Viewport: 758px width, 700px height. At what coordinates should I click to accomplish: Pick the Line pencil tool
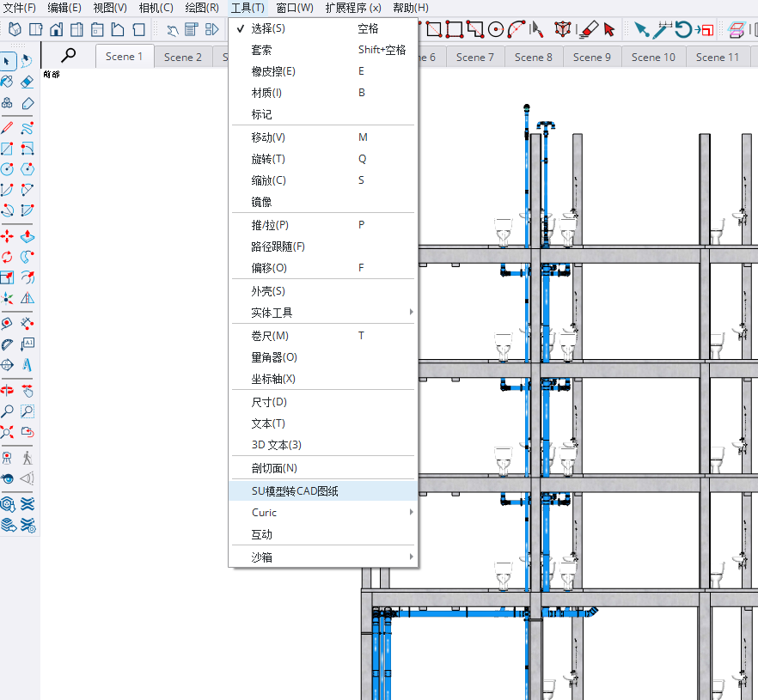[x=8, y=127]
